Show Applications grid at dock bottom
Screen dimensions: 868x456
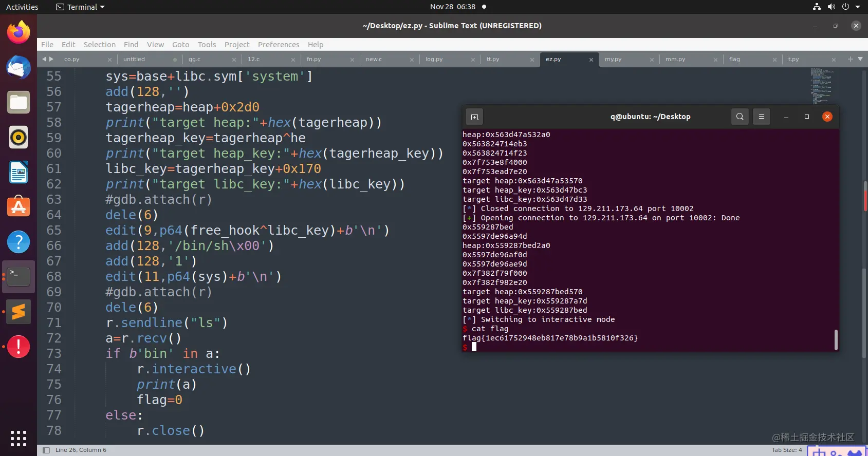point(19,438)
